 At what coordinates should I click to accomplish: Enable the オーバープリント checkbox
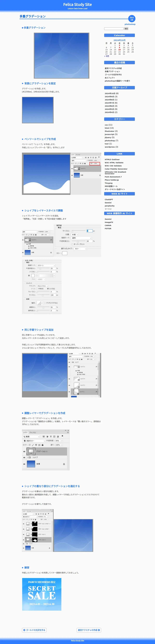coord(72,244)
